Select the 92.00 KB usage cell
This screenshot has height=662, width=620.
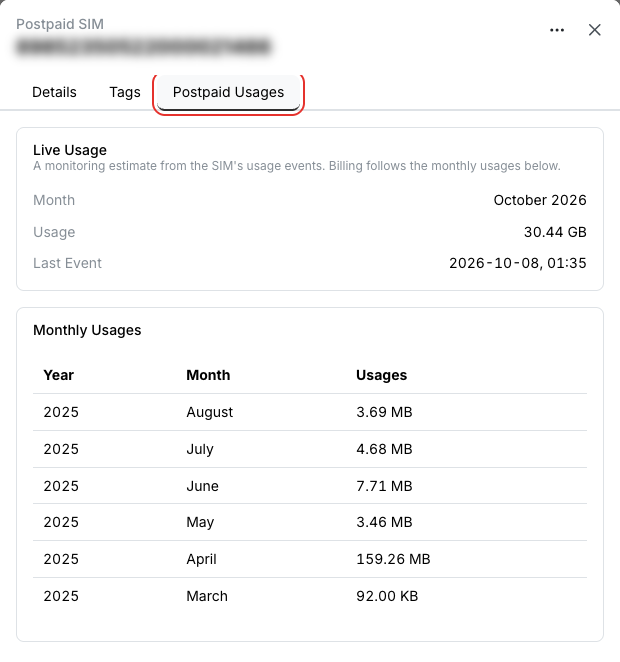(x=387, y=596)
